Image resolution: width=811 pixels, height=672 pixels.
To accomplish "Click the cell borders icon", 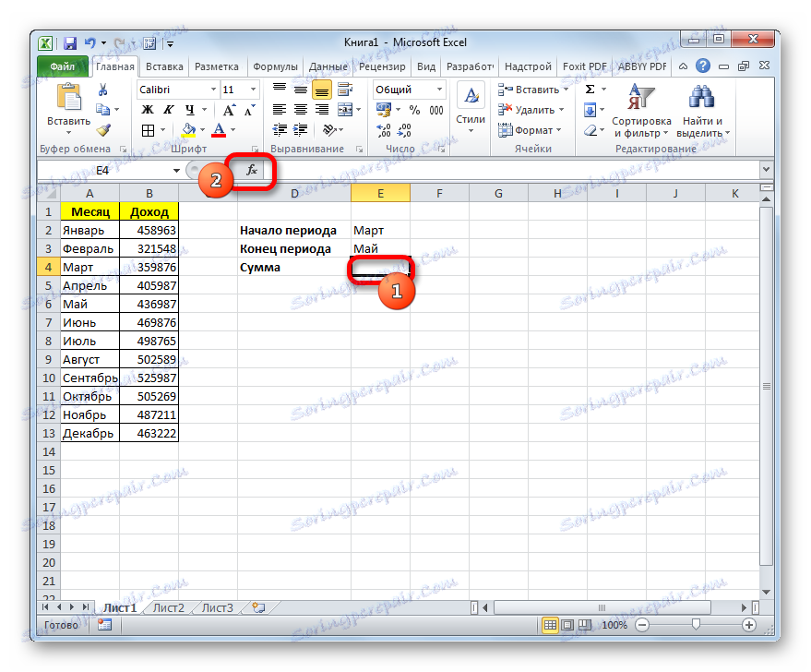I will (148, 130).
